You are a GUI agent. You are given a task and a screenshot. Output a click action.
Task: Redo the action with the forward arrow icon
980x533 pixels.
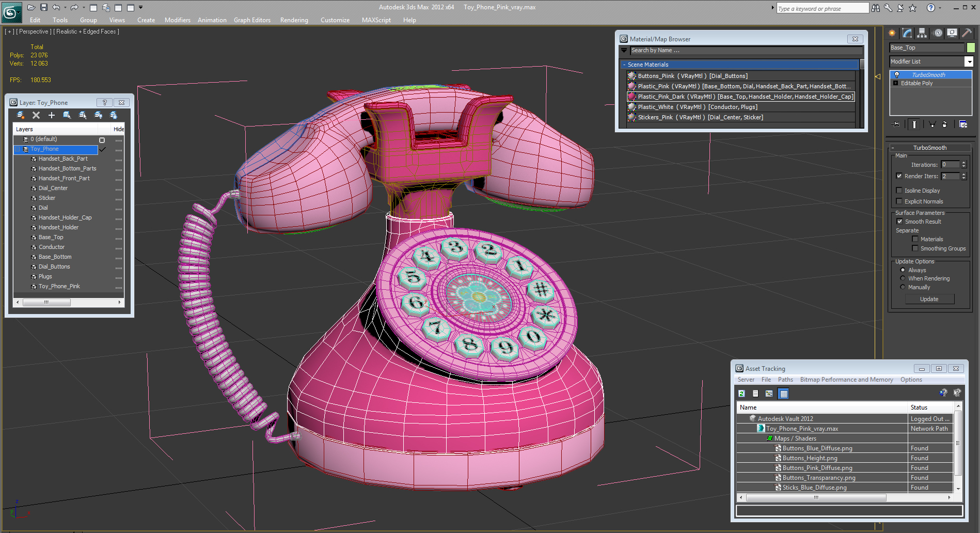(x=74, y=7)
